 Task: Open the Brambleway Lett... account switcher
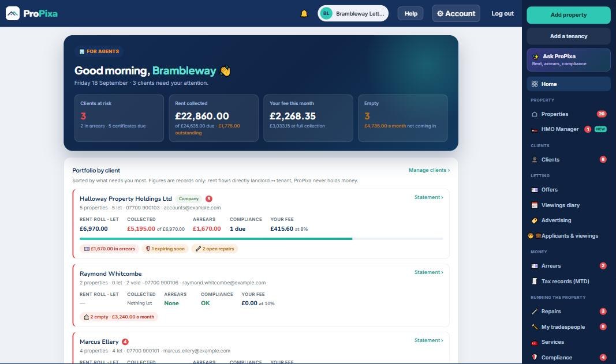coord(353,13)
